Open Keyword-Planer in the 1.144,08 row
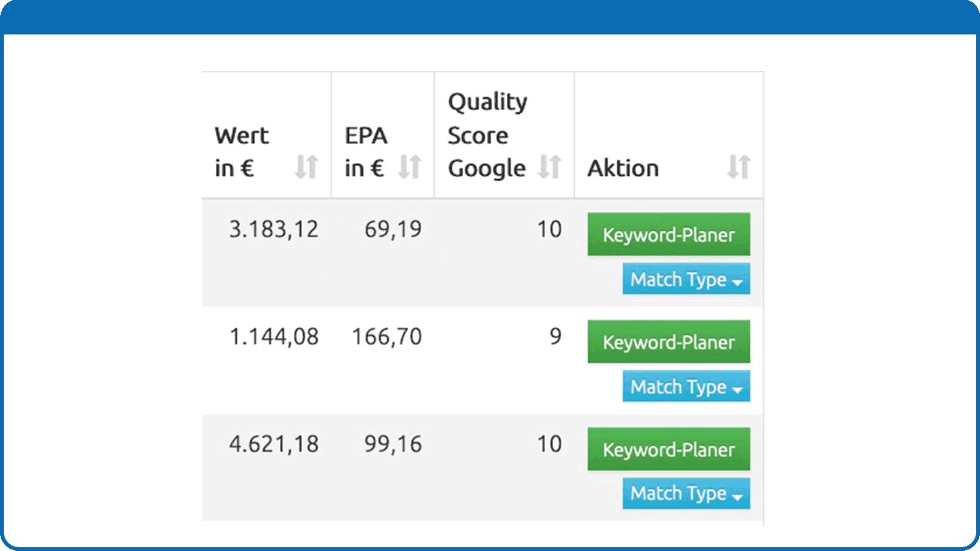The height and width of the screenshot is (551, 980). tap(668, 341)
